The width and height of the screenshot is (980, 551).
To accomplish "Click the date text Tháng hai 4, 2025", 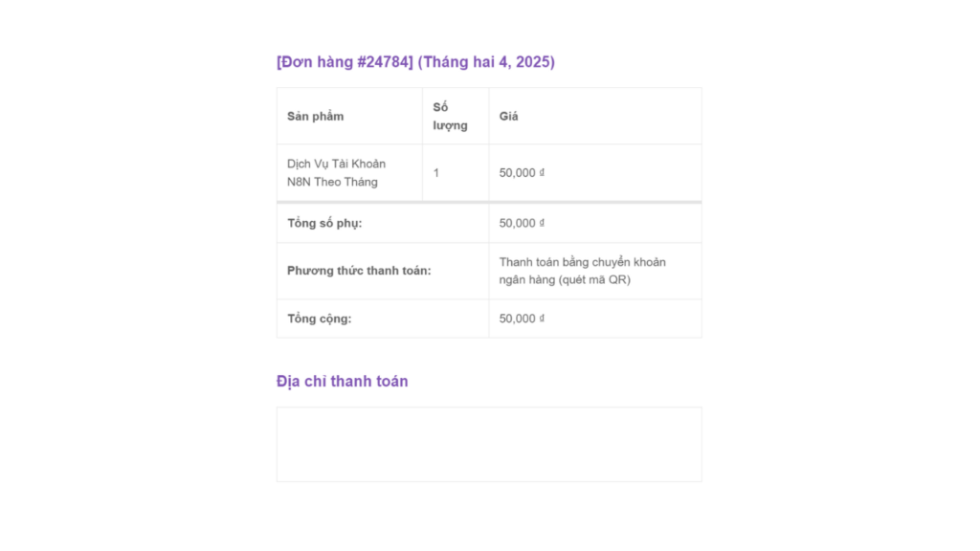I will (486, 62).
